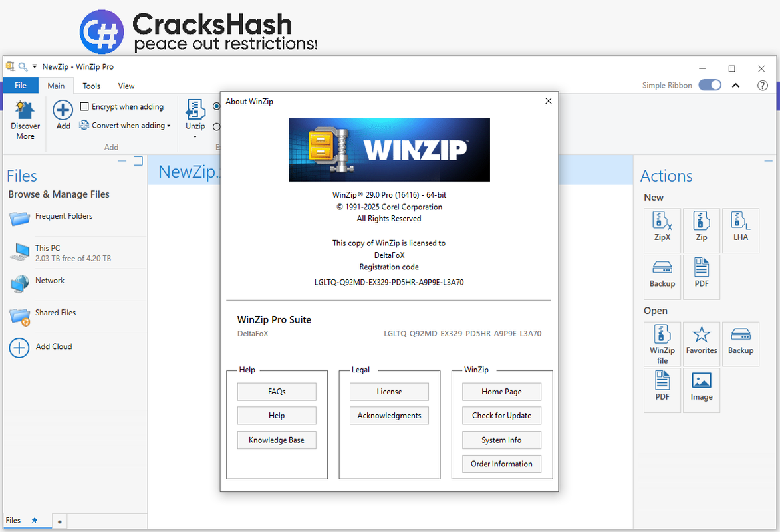Collapse the ribbon with chevron
Screen dimensions: 780x532
click(x=735, y=86)
